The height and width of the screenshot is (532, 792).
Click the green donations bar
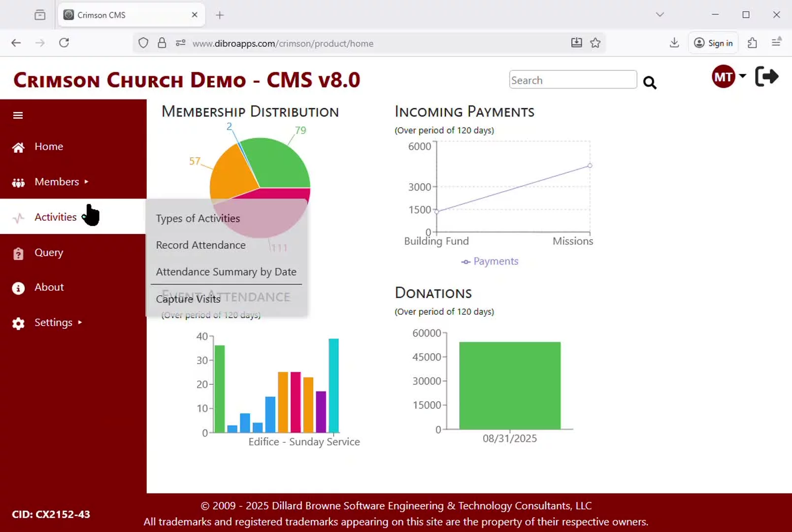(510, 385)
